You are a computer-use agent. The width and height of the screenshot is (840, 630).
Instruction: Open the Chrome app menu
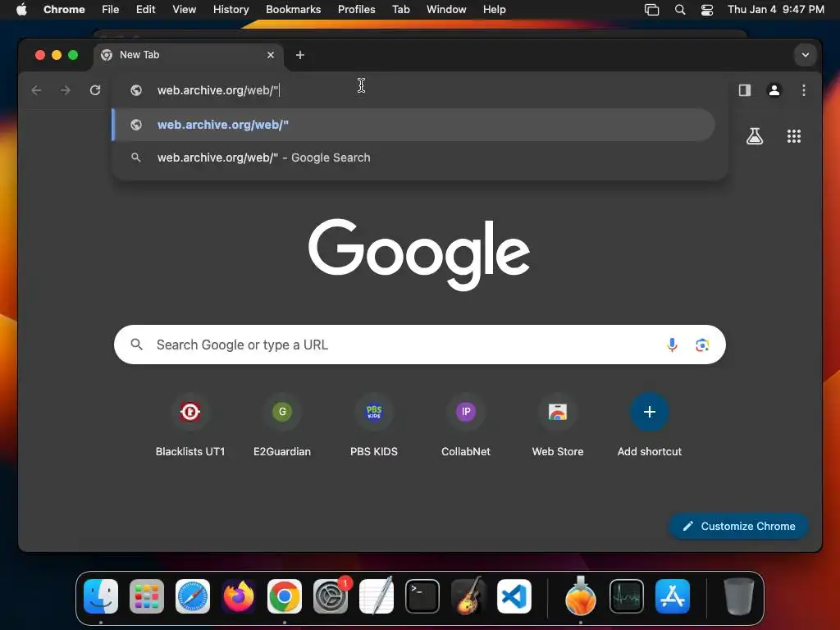click(x=64, y=10)
